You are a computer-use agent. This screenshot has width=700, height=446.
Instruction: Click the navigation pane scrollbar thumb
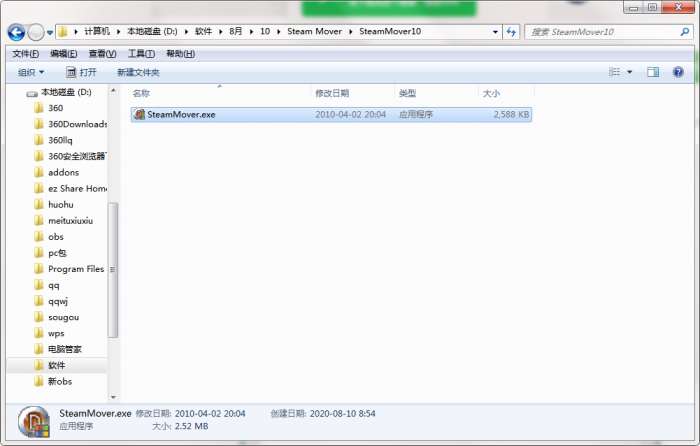coord(113,270)
